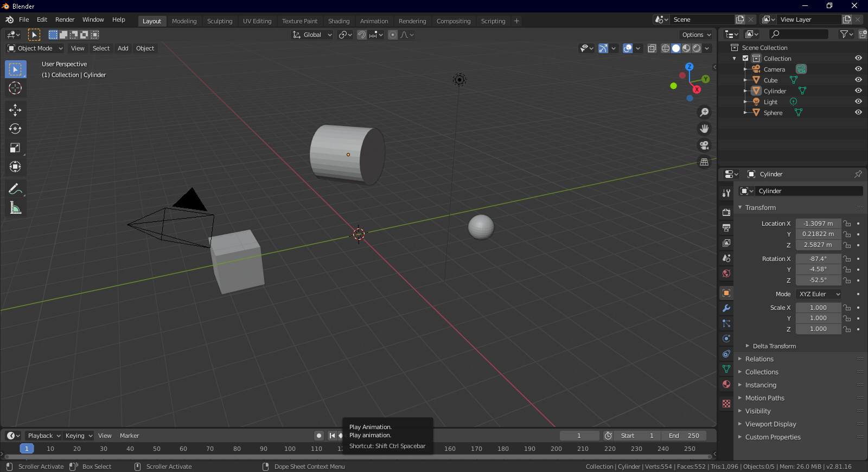Activate the 3D Cursor tool
The image size is (868, 472).
15,88
